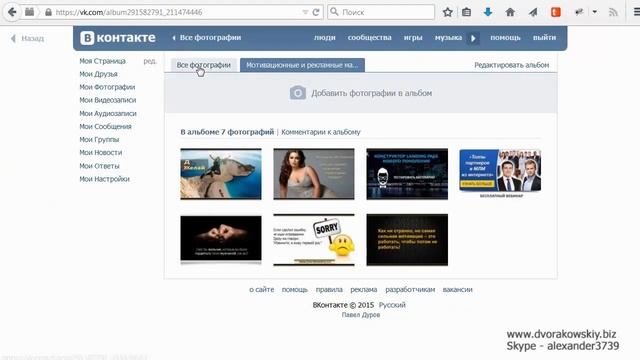Image resolution: width=640 pixels, height=360 pixels.
Task: Open люди in header menu
Action: point(324,38)
